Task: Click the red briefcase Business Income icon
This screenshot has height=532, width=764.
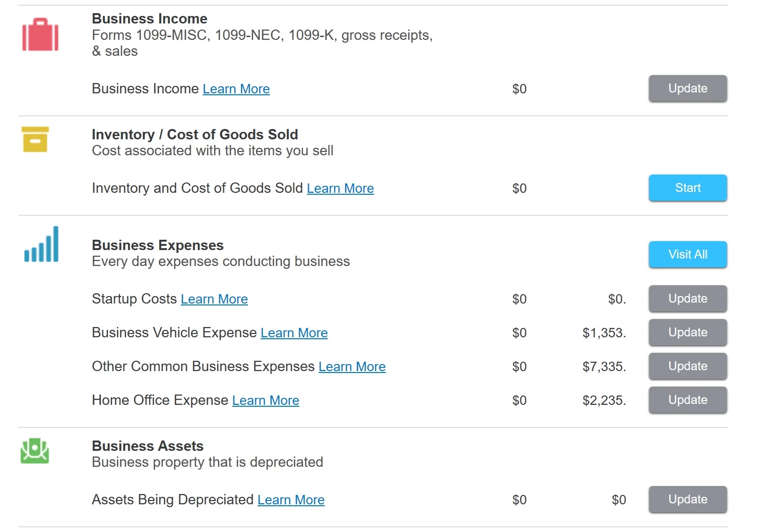Action: click(x=40, y=35)
